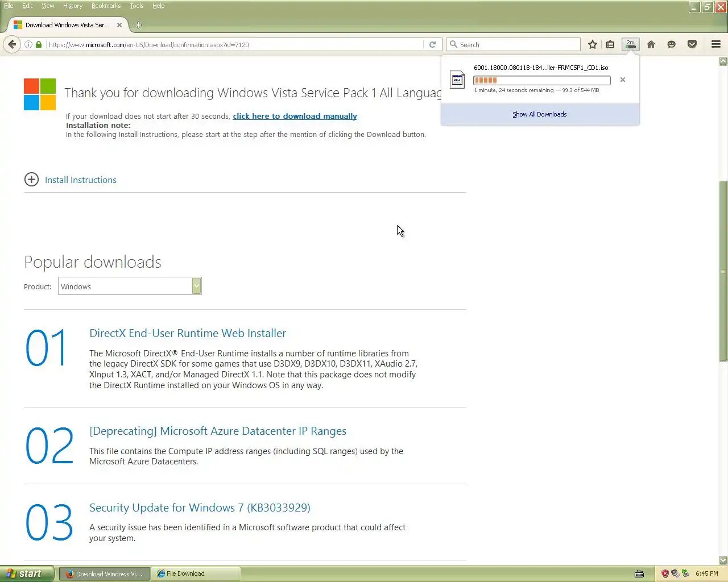
Task: Open the File menu
Action: coord(9,6)
